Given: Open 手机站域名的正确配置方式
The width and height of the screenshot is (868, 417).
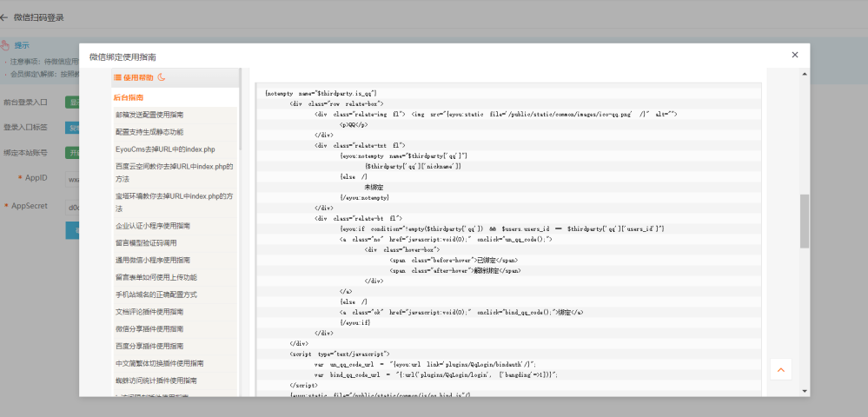Looking at the screenshot, I should tap(156, 295).
